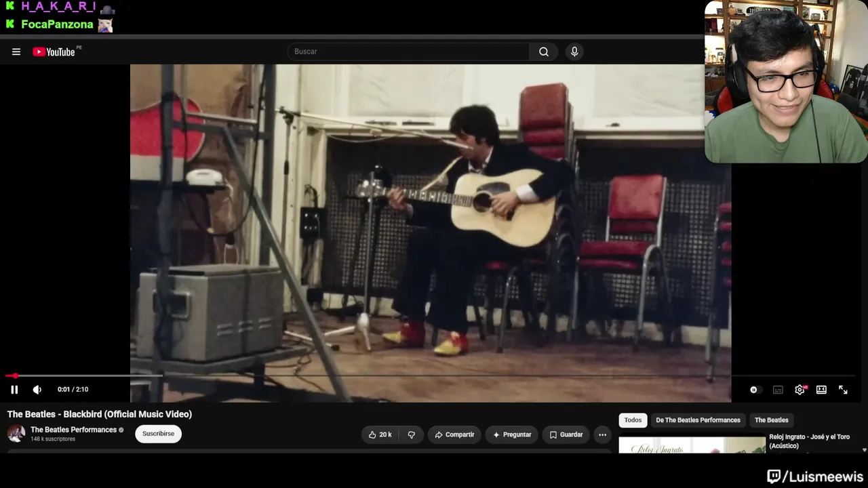This screenshot has height=488, width=868.
Task: Share the video with Compartir
Action: [x=454, y=434]
